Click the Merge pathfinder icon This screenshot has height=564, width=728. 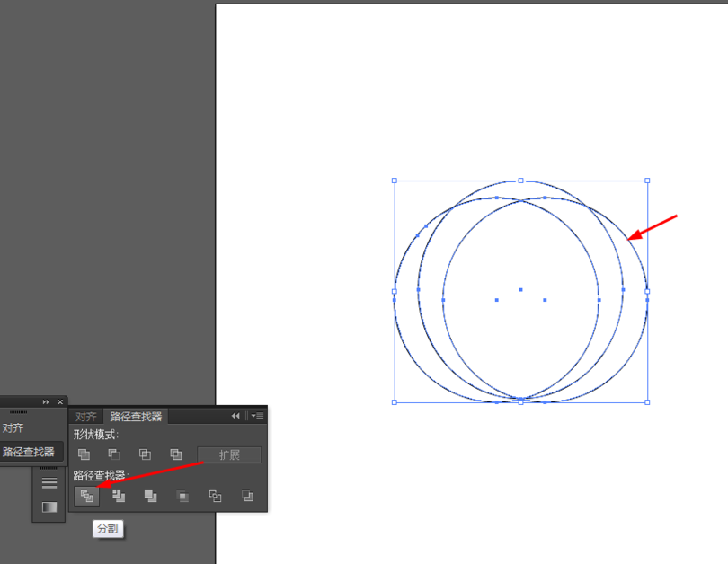coord(150,495)
